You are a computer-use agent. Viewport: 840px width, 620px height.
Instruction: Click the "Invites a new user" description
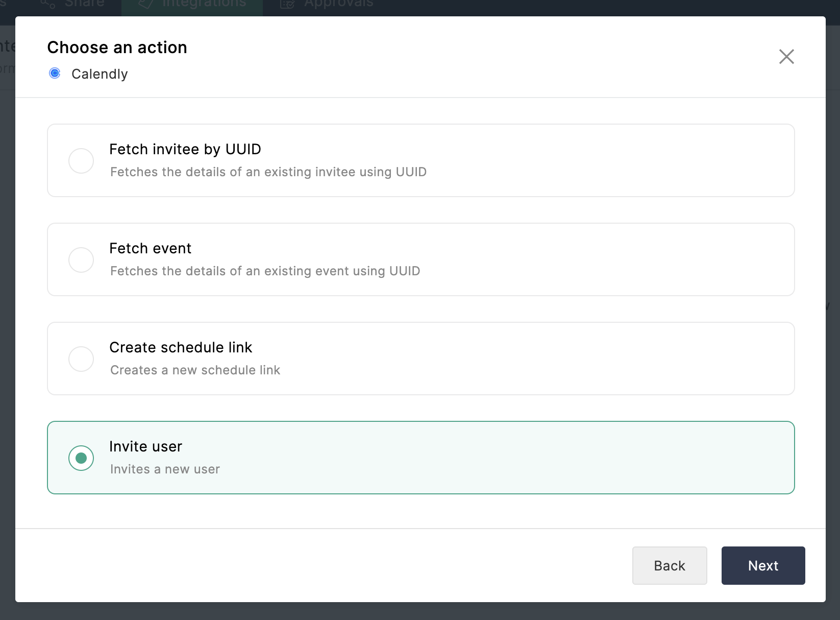(x=165, y=469)
